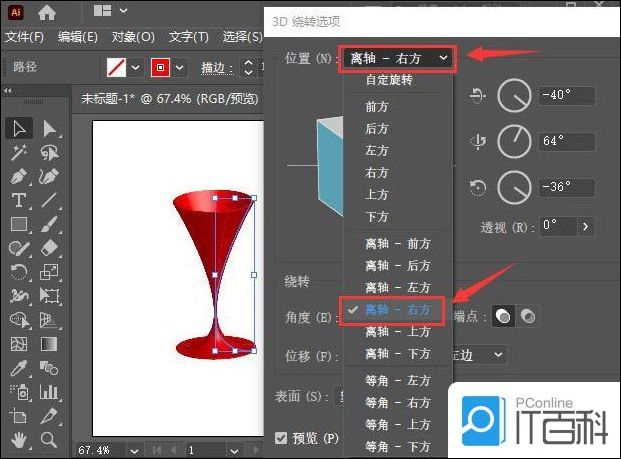Select the Rectangle tool
The image size is (621, 459).
tap(19, 224)
